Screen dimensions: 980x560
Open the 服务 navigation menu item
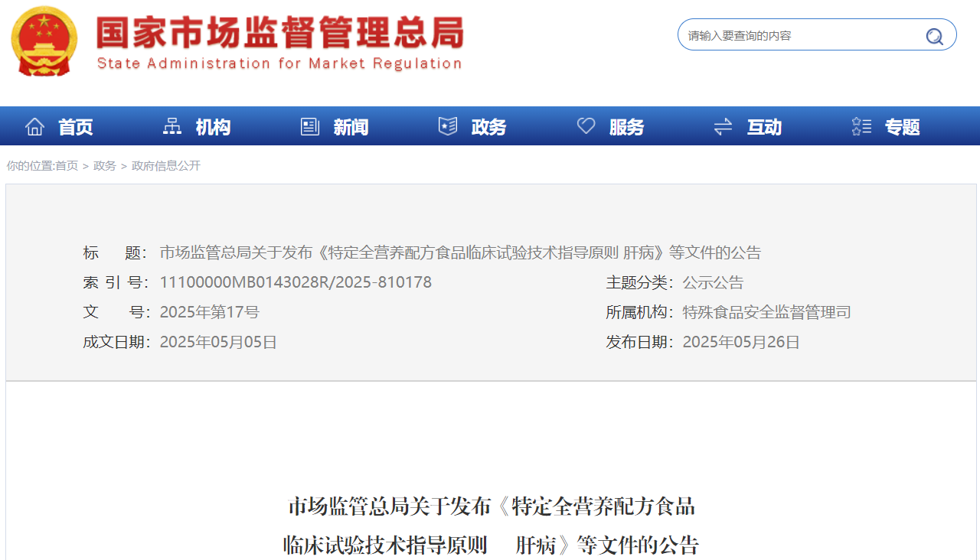pos(626,127)
